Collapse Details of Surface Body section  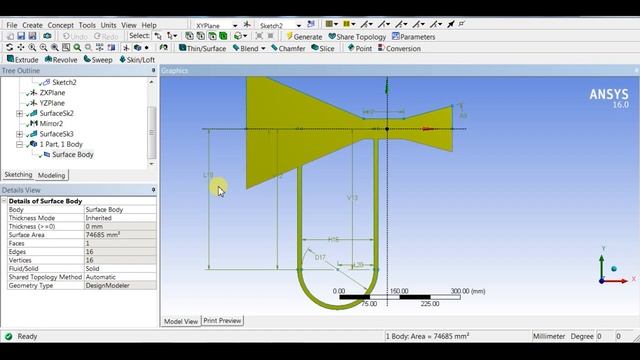(x=4, y=201)
